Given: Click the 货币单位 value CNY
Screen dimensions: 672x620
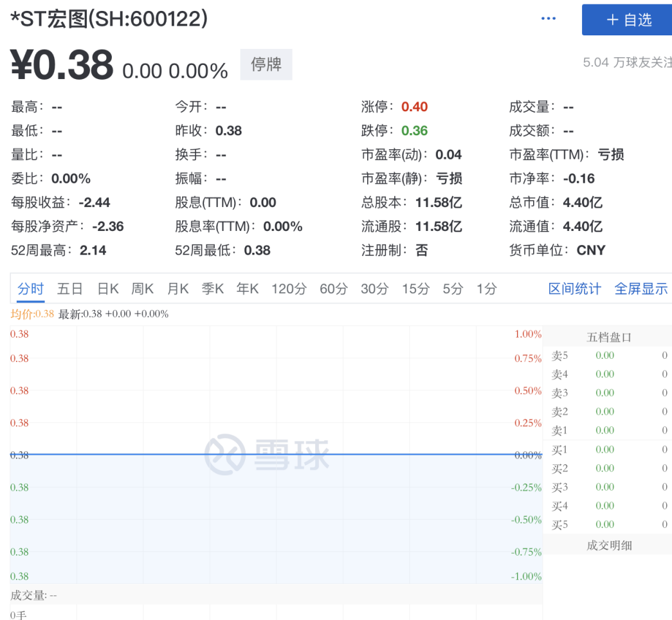Looking at the screenshot, I should 591,250.
